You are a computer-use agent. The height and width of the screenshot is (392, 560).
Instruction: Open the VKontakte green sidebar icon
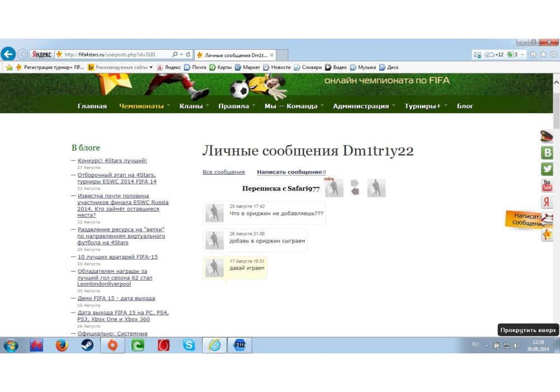547,152
